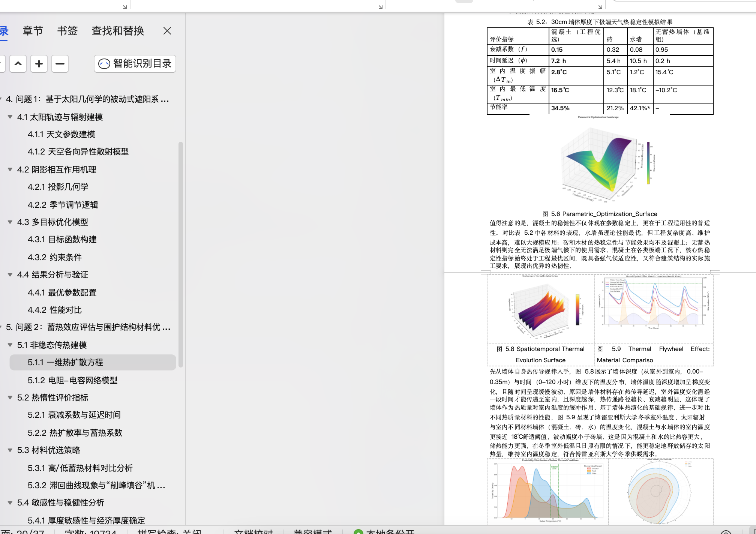Click caption 表 5.2 table title
This screenshot has height=534, width=756.
(x=600, y=22)
